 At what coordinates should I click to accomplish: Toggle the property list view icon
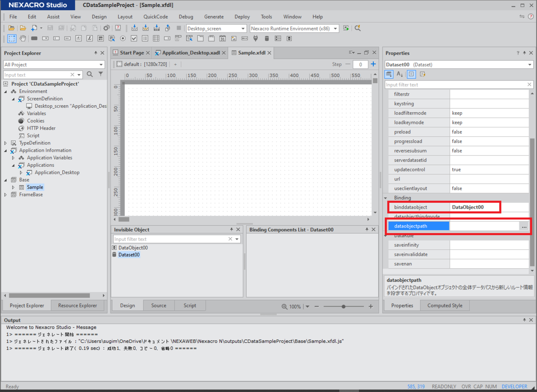click(x=411, y=74)
